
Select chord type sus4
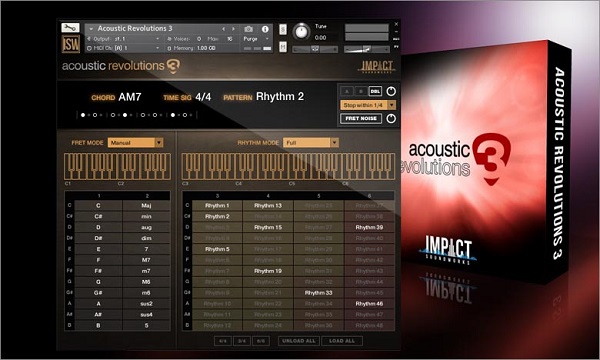(x=146, y=314)
